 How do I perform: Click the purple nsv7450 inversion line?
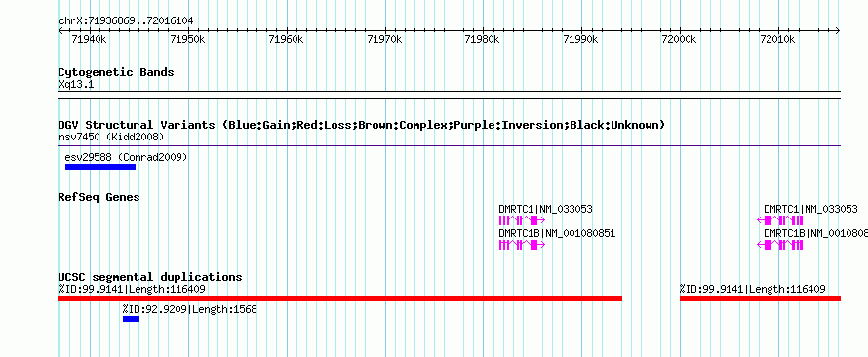[x=449, y=146]
